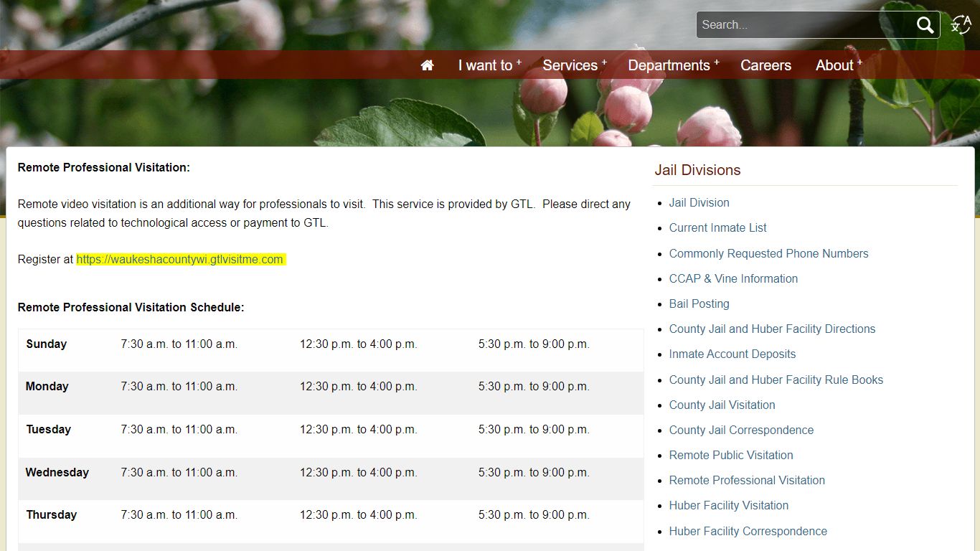Click the search magnifier icon
This screenshot has height=551, width=980.
click(925, 25)
